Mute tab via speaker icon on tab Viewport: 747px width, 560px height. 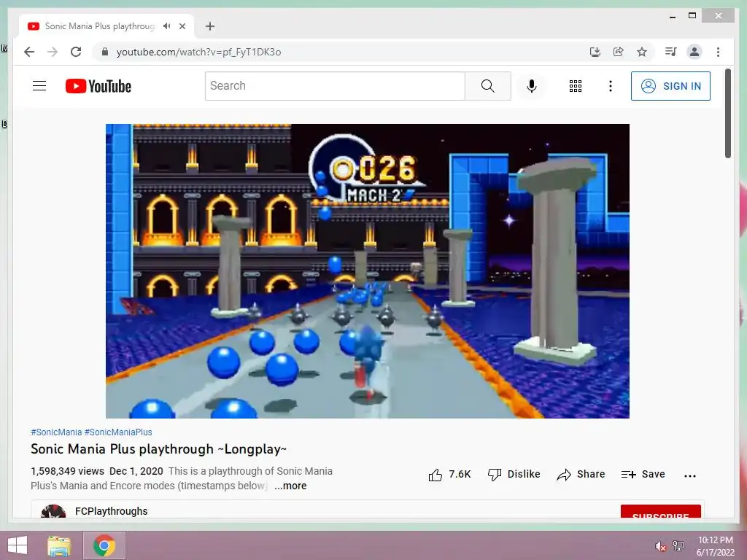pyautogui.click(x=166, y=26)
